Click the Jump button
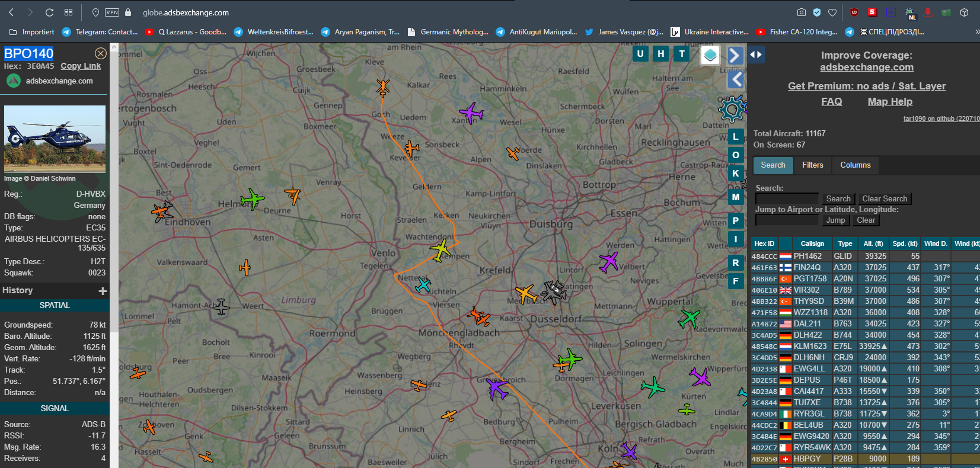 click(835, 220)
